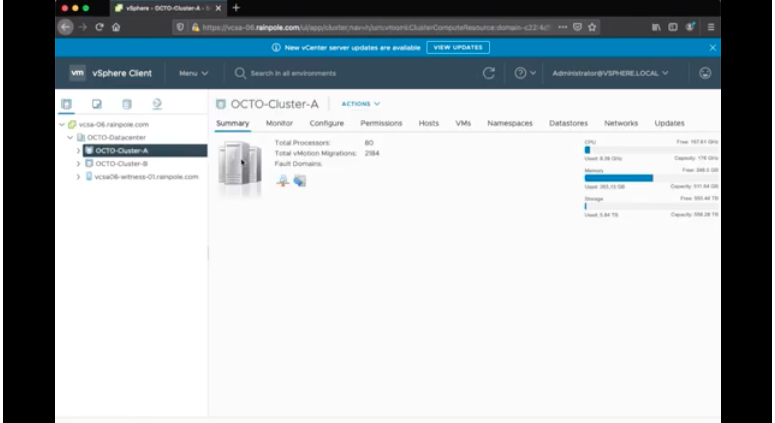Click the vSphere refresh icon

pos(489,73)
